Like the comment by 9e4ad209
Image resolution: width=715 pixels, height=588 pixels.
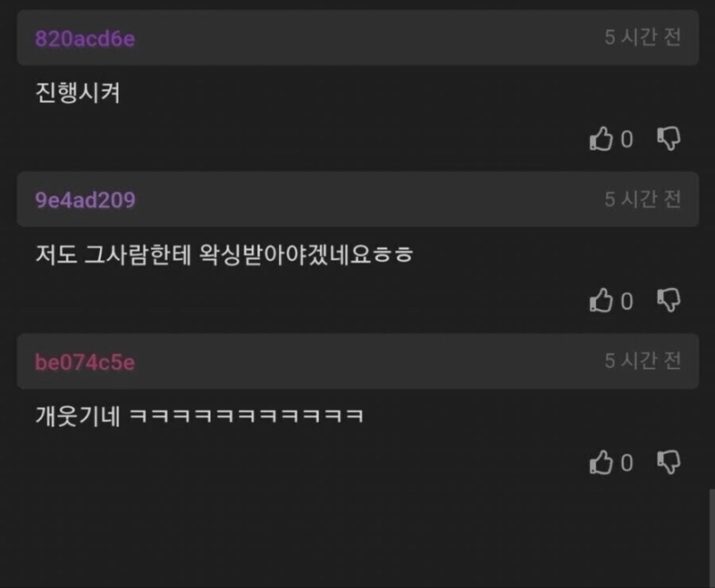pyautogui.click(x=601, y=300)
